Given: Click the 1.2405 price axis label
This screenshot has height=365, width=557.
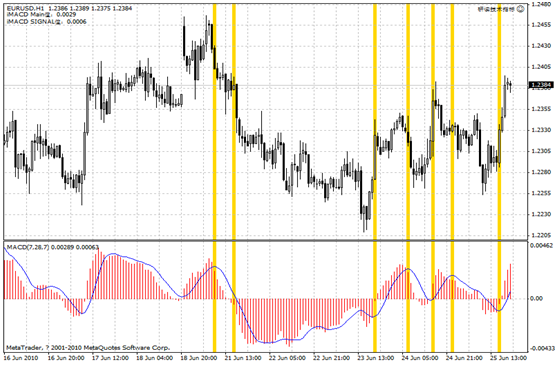Looking at the screenshot, I should tap(541, 67).
